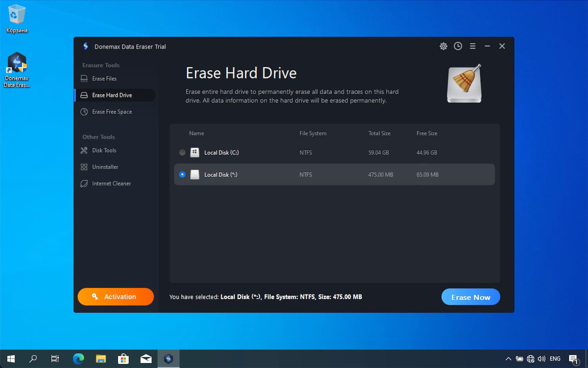Click the broom hard drive illustration

pyautogui.click(x=465, y=84)
